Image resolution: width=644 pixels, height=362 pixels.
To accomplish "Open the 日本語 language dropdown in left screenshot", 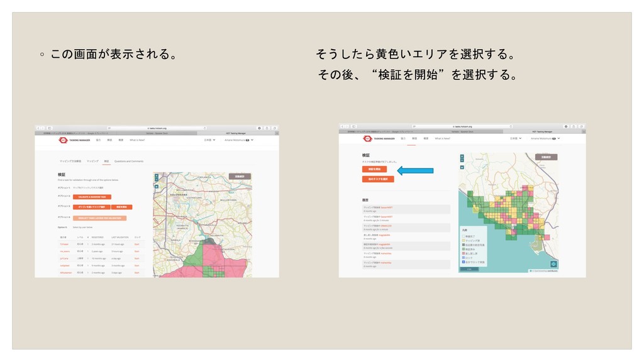I will tap(209, 140).
